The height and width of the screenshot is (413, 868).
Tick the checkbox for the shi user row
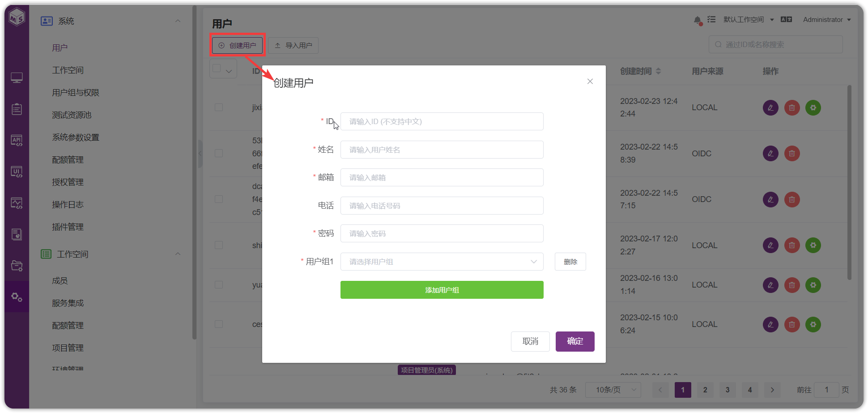click(x=219, y=245)
